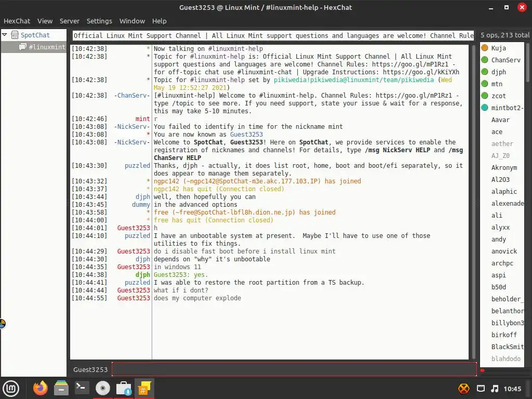
Task: Select aether in the user list
Action: [502, 143]
